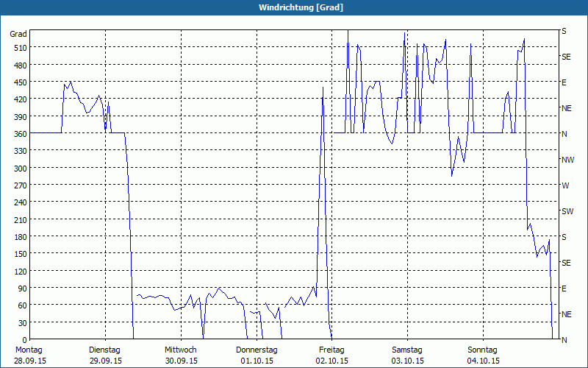The image size is (588, 368).
Task: Click the 29.09.15 date label
Action: [x=106, y=361]
